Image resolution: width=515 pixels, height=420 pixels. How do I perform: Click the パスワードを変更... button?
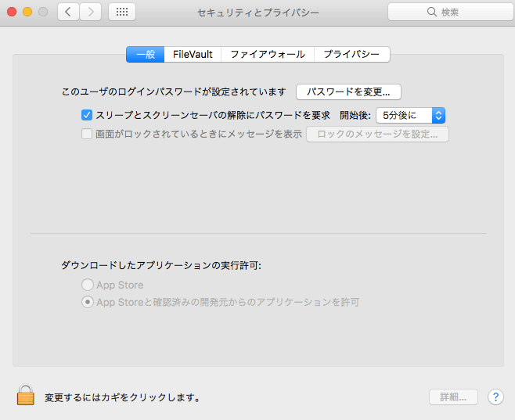click(x=348, y=92)
